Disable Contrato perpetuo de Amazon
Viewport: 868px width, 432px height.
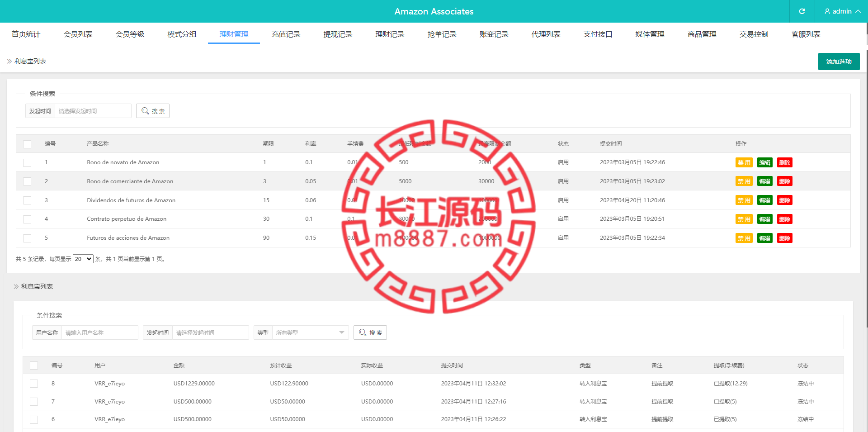click(x=744, y=219)
